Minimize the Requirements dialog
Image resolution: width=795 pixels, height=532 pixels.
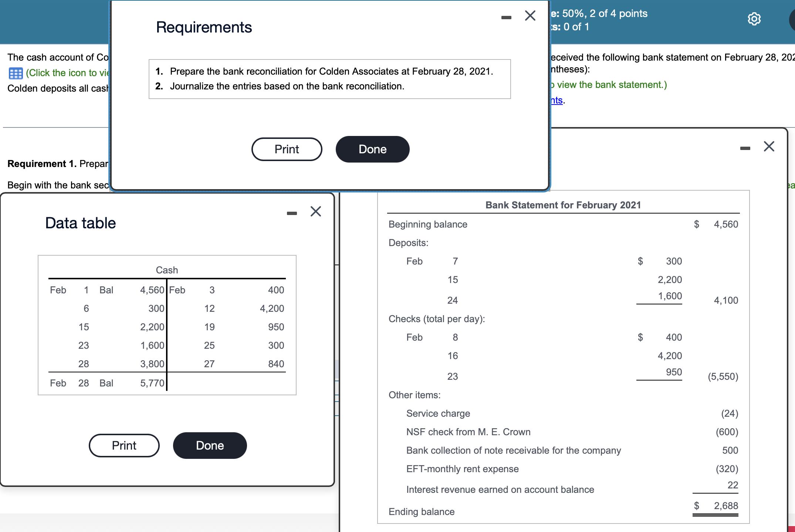506,17
